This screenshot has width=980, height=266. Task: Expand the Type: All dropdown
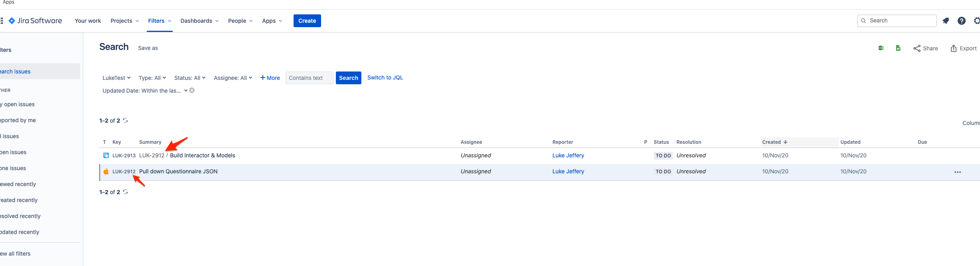152,78
